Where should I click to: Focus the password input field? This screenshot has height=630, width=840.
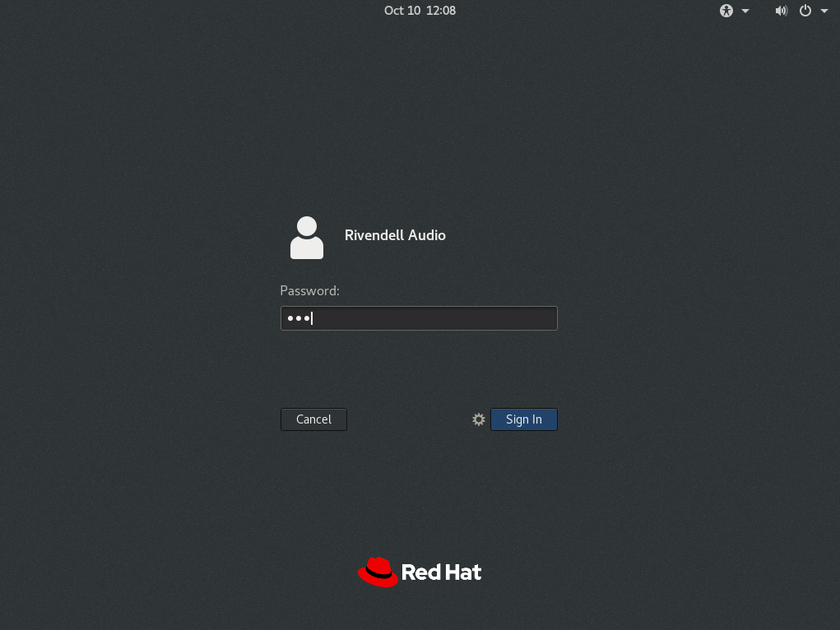click(x=419, y=318)
